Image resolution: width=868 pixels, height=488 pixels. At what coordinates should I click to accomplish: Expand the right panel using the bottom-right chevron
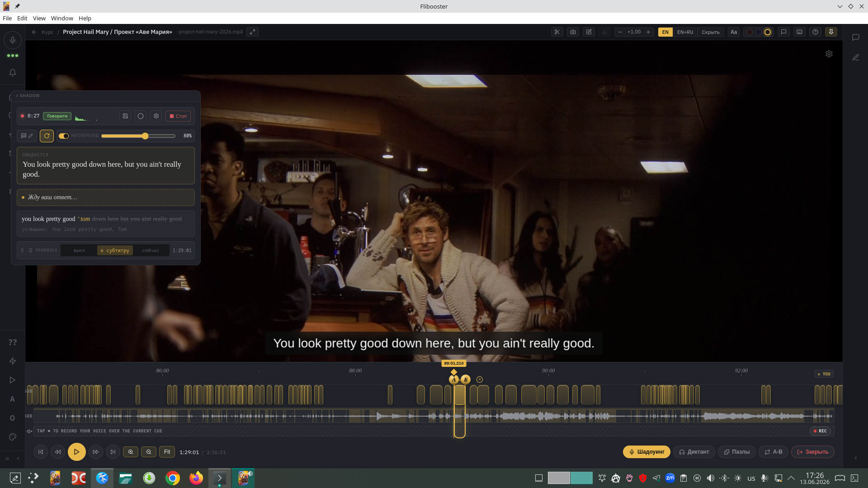tap(855, 458)
